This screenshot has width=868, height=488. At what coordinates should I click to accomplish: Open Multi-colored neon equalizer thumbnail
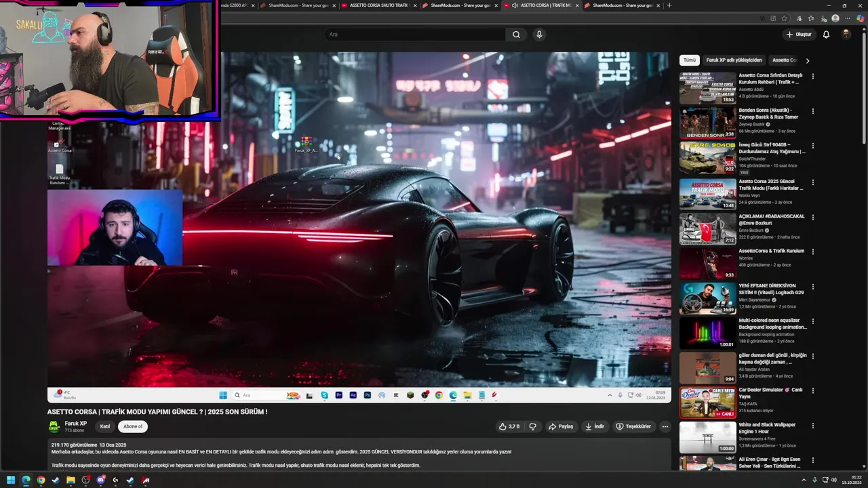(x=708, y=333)
